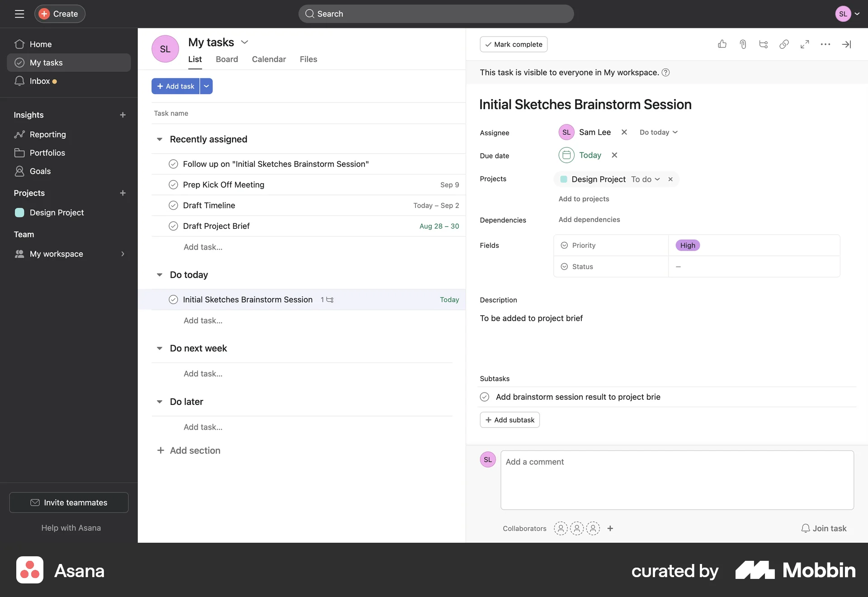The image size is (868, 597).
Task: Click the Invite teammates button
Action: pos(68,502)
